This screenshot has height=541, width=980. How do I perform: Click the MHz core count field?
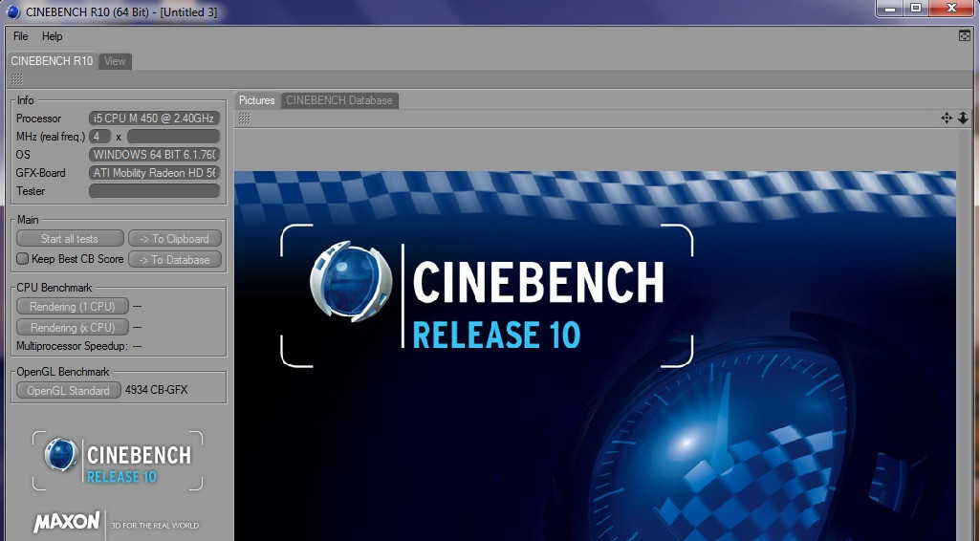coord(99,136)
